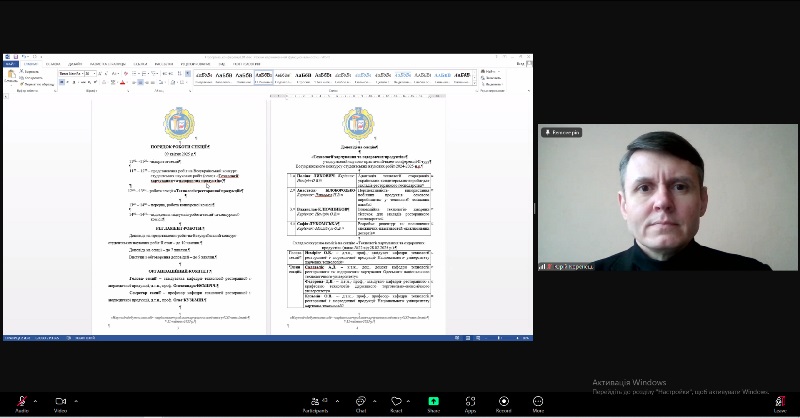Click the Save icon in Word's quick access toolbar
800x418 pixels.
pos(16,57)
